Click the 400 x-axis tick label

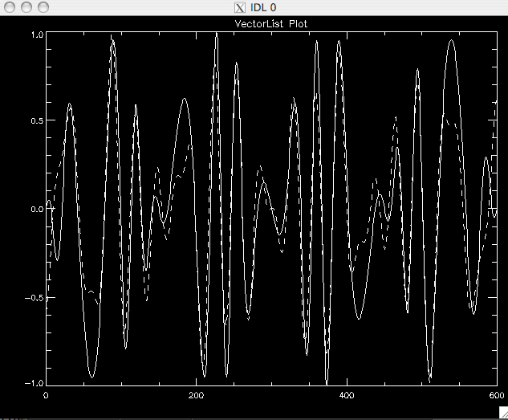coord(347,396)
